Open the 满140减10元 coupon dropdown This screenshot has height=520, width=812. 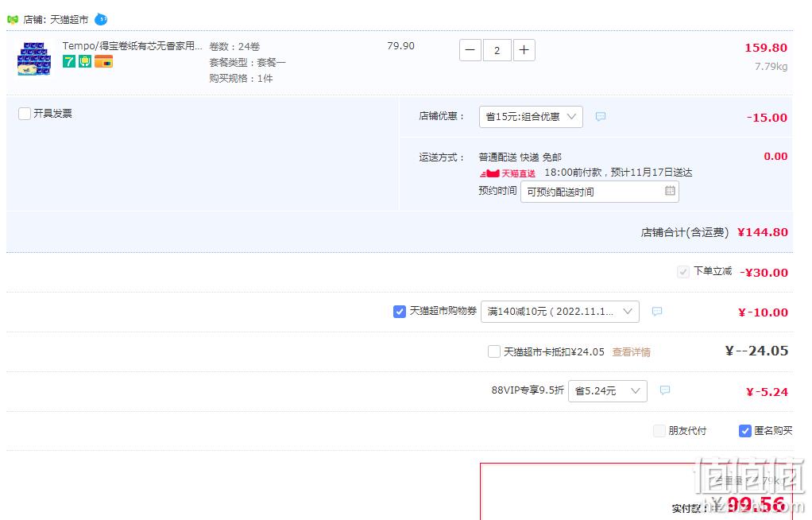pyautogui.click(x=560, y=312)
